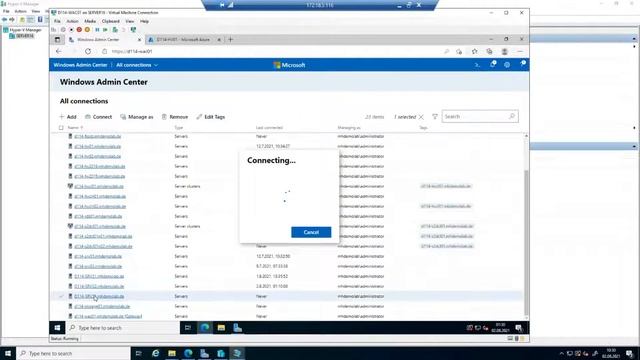640x360 pixels.
Task: Open the WAC settings gear
Action: click(507, 65)
